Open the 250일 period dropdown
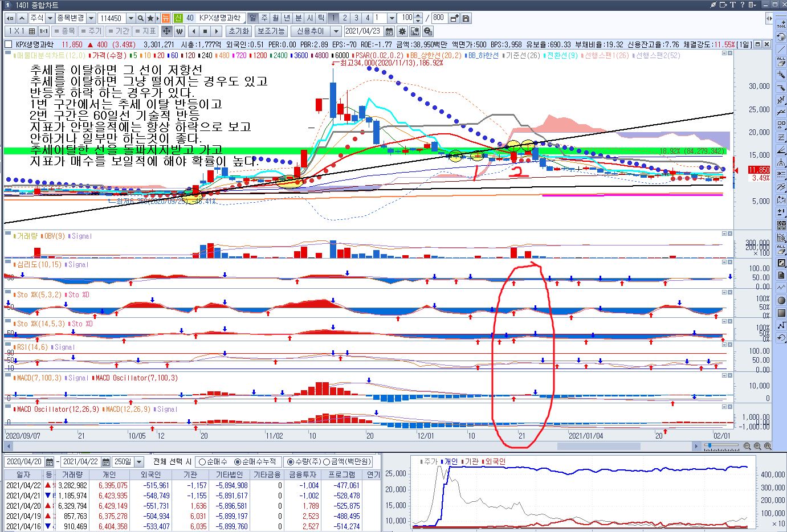The height and width of the screenshot is (532, 787). click(x=140, y=461)
